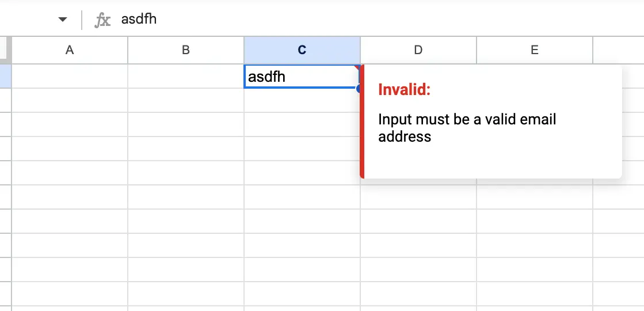Viewport: 644px width, 311px height.
Task: Select column A header
Action: pyautogui.click(x=70, y=50)
